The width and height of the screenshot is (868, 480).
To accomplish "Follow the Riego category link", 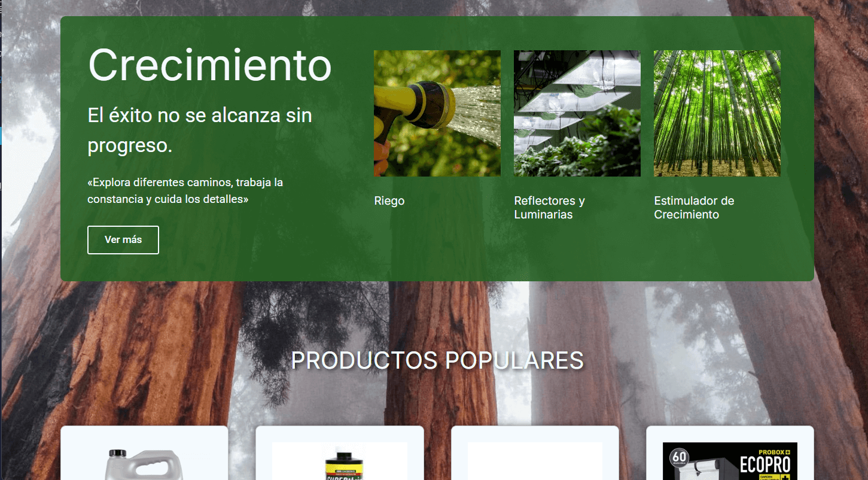I will 389,200.
